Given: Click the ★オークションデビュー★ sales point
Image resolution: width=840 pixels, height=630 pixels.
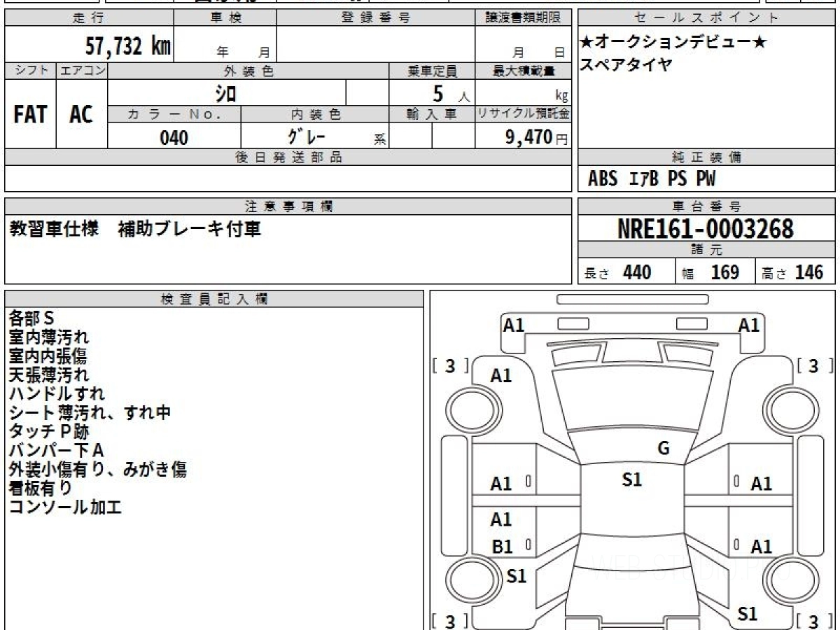Looking at the screenshot, I should point(673,43).
